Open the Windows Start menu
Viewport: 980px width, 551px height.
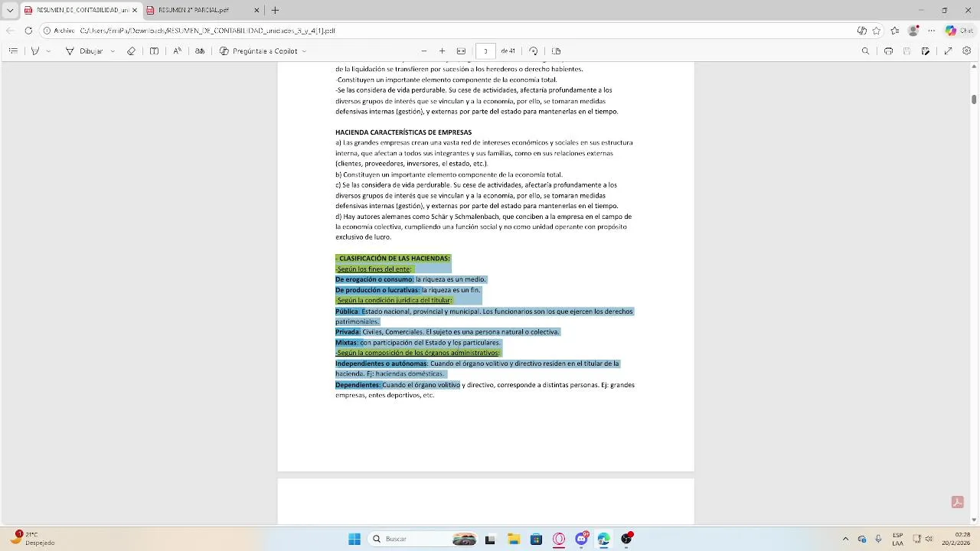tap(354, 539)
